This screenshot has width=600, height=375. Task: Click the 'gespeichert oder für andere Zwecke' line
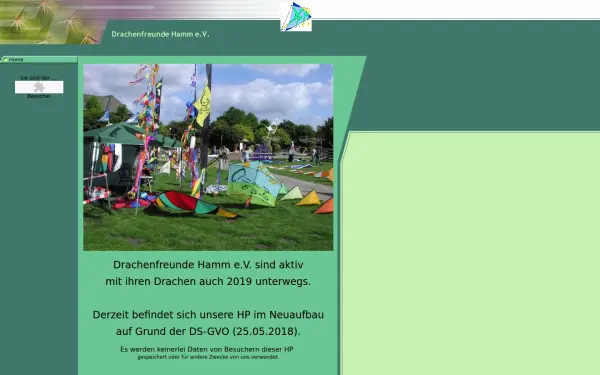pyautogui.click(x=208, y=357)
